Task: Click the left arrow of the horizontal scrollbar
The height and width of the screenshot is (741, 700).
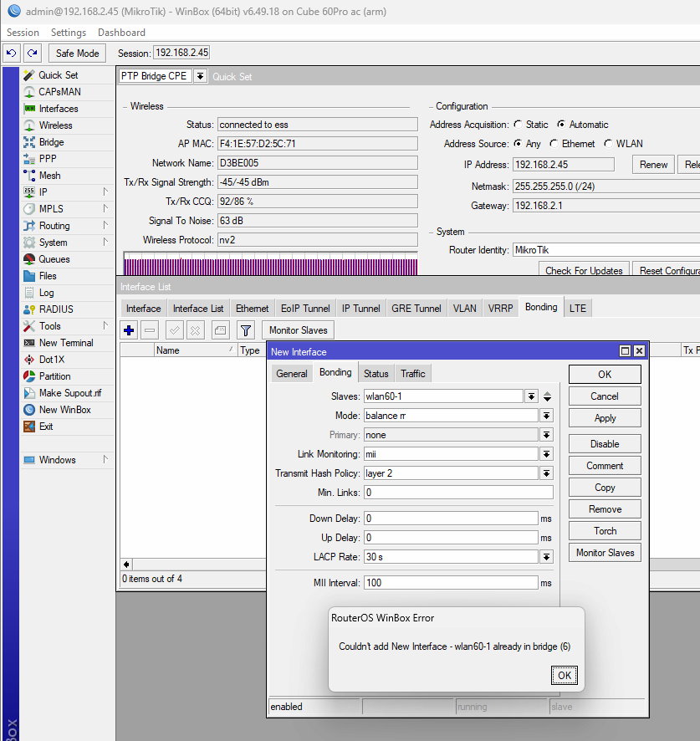Action: [x=126, y=565]
